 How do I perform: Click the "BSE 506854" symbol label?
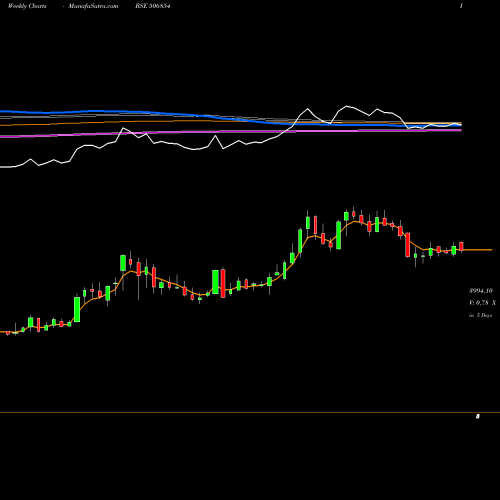(153, 6)
